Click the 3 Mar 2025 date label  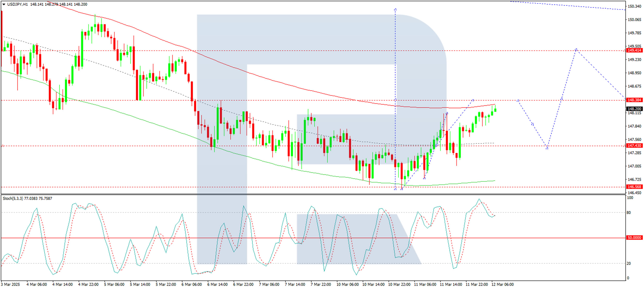click(x=10, y=284)
